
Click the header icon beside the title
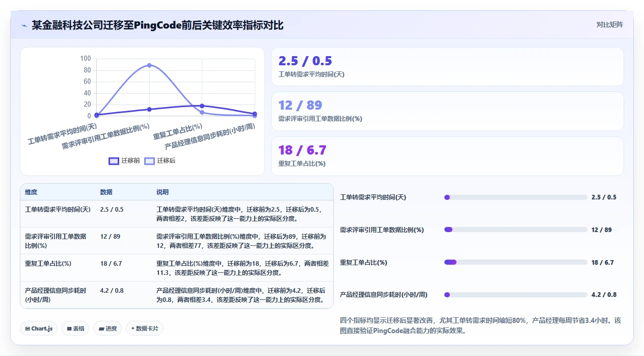pyautogui.click(x=24, y=26)
